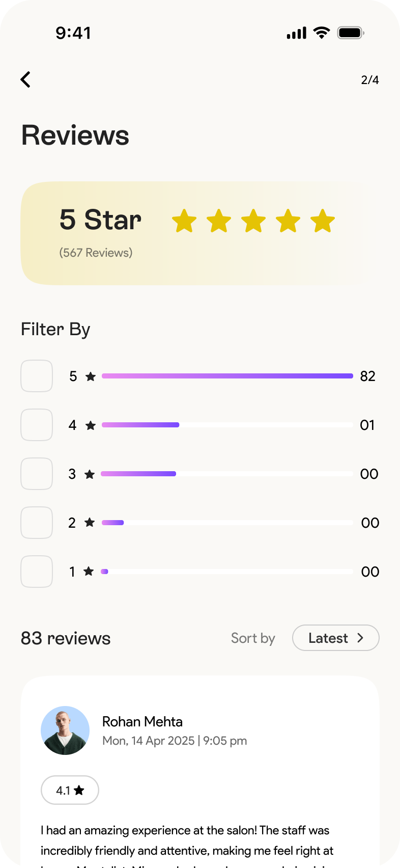Tap the back arrow icon

point(25,79)
